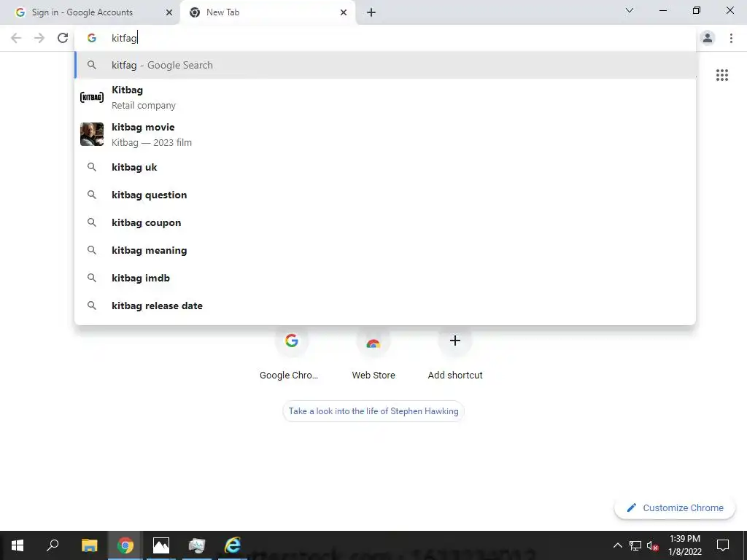Click the kitbag movie poster thumbnail

coord(92,134)
